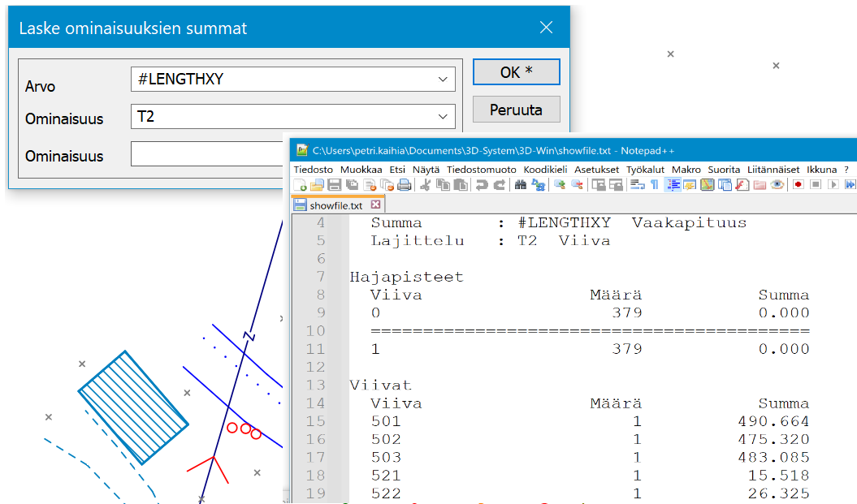
Task: Toggle the show all characters pilcrow icon
Action: 654,185
